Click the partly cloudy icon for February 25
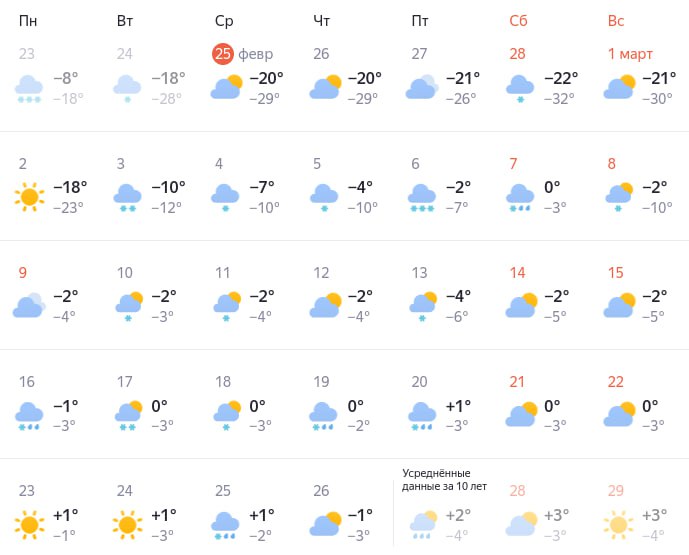Viewport: 689px width, 555px height. point(226,88)
